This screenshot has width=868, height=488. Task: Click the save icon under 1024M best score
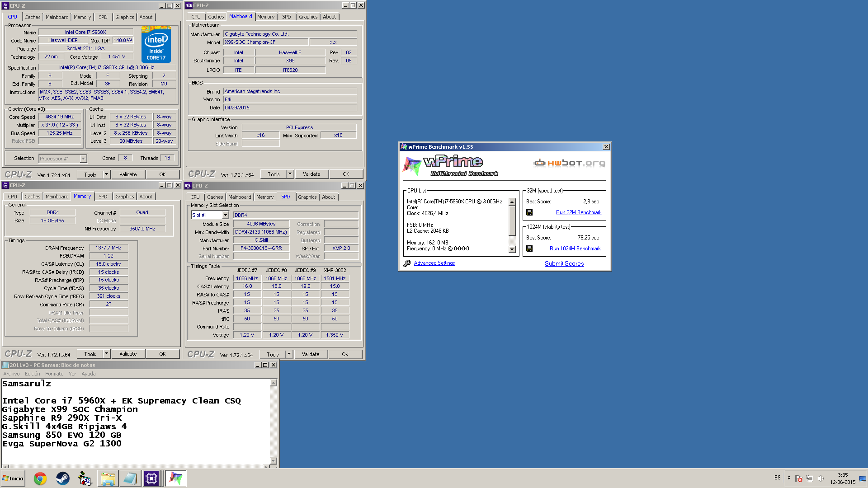(x=529, y=249)
